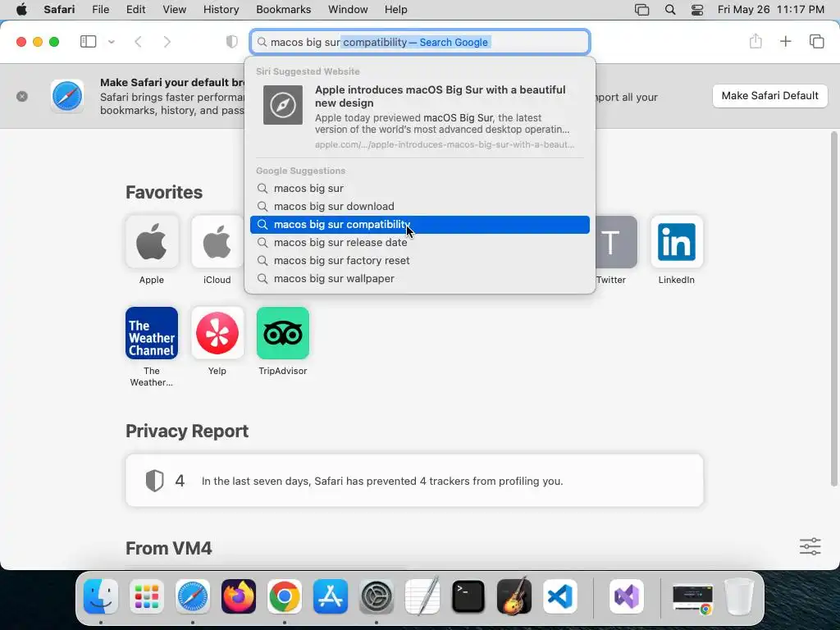Screen dimensions: 840x630
Task: Launch Visual Studio from the Dock
Action: click(627, 596)
